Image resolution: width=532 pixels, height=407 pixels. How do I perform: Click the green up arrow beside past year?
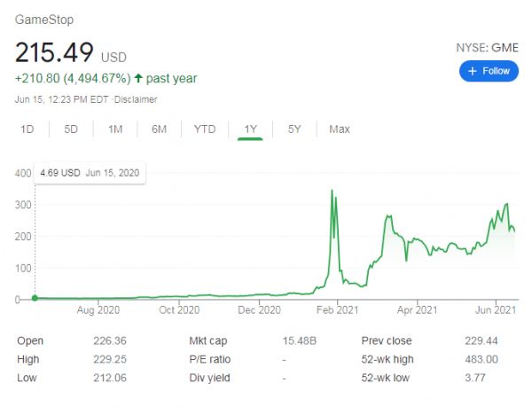(138, 79)
